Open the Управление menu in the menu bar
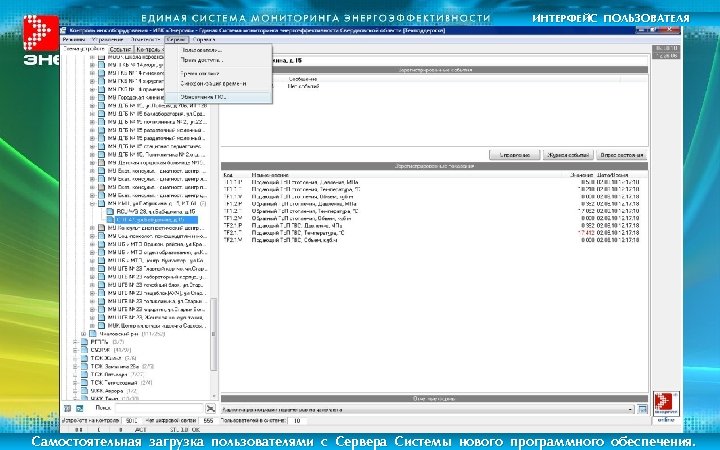The height and width of the screenshot is (450, 720). (x=107, y=40)
